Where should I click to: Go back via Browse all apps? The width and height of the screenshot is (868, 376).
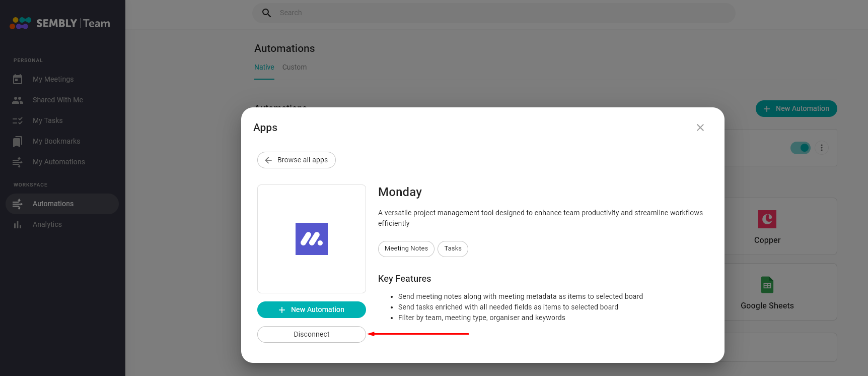[297, 160]
